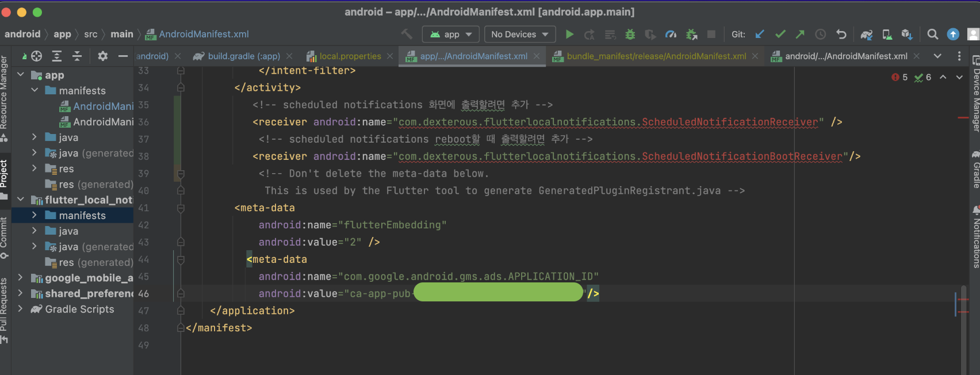
Task: Open the app run configuration dropdown
Action: [451, 35]
